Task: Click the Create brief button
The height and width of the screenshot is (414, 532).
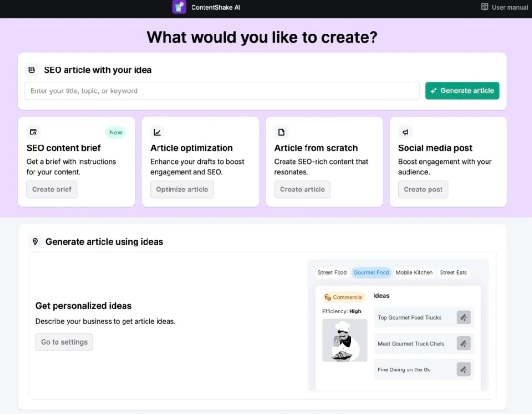Action: tap(52, 190)
